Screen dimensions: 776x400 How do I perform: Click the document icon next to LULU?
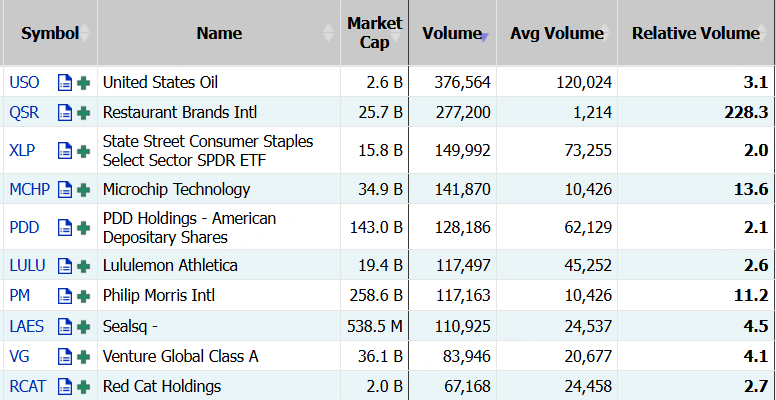tap(65, 266)
